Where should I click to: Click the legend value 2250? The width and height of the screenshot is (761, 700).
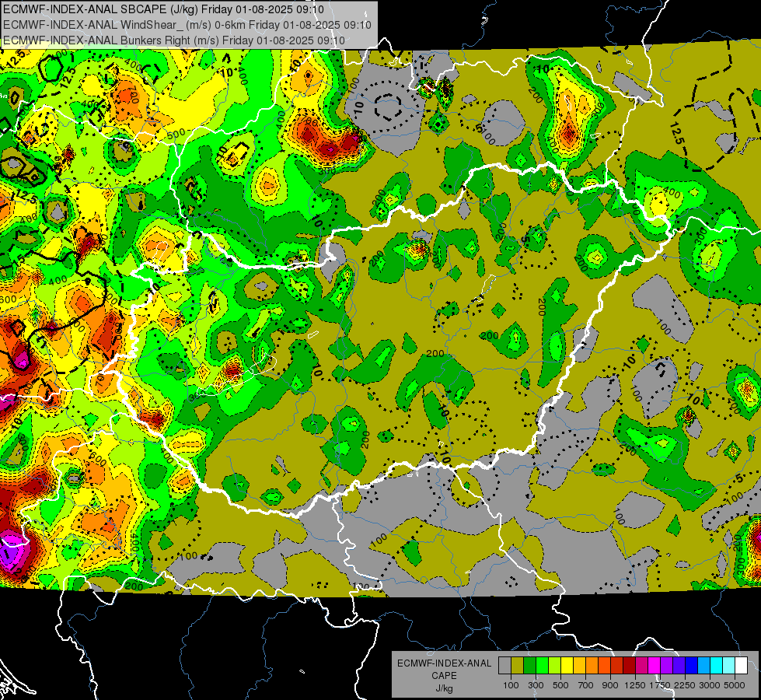(x=686, y=685)
